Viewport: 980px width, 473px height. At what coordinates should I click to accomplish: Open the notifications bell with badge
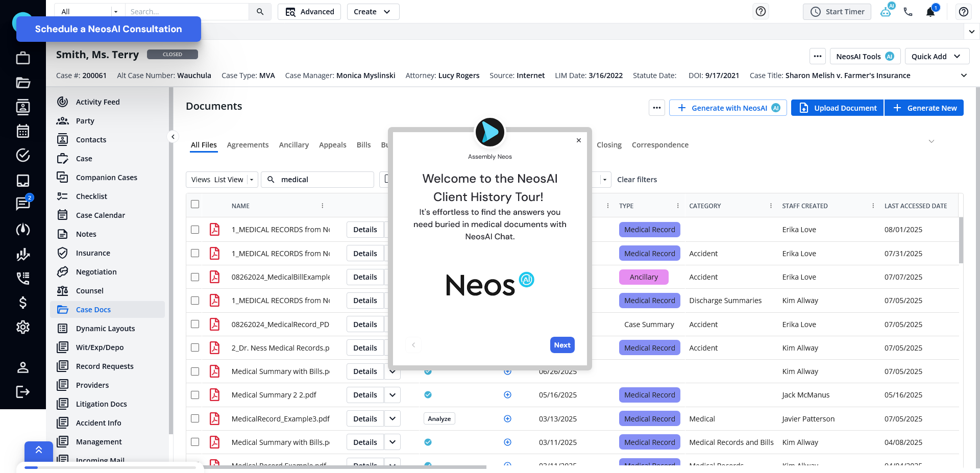tap(930, 11)
